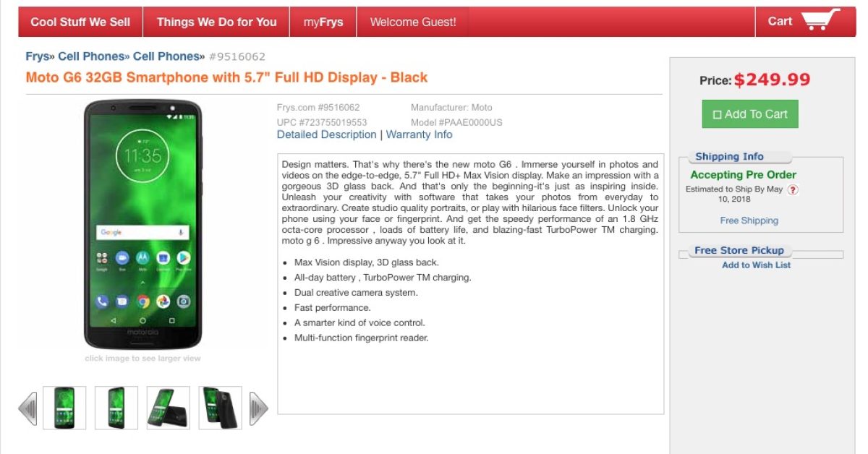Click the Free Shipping link
The width and height of the screenshot is (868, 454).
coord(749,220)
